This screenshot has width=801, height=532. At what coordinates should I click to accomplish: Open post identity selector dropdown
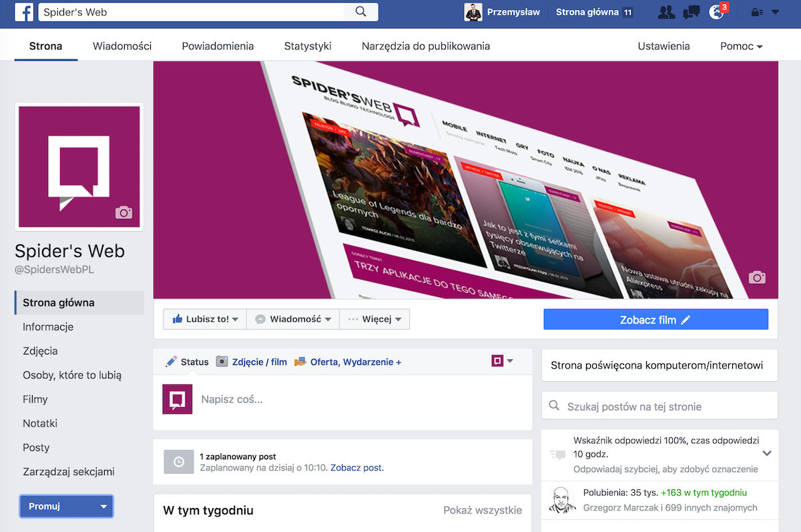(x=503, y=361)
